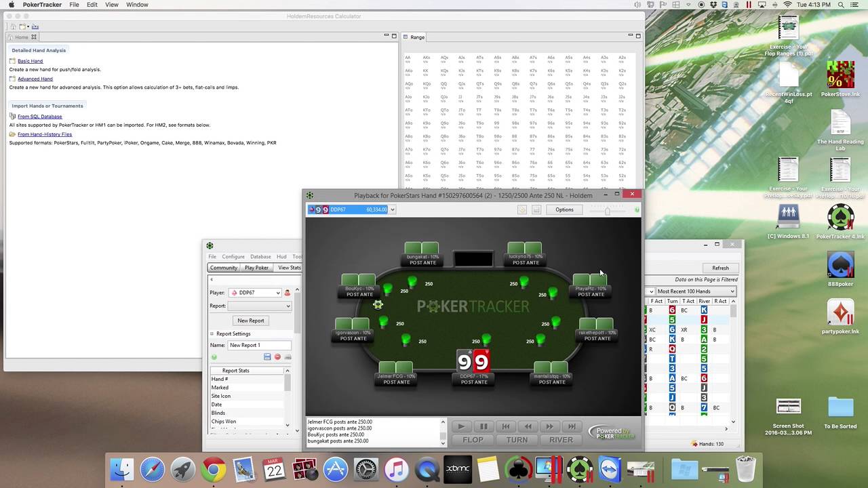Open the empty Report dropdown
The width and height of the screenshot is (868, 488).
click(x=259, y=306)
